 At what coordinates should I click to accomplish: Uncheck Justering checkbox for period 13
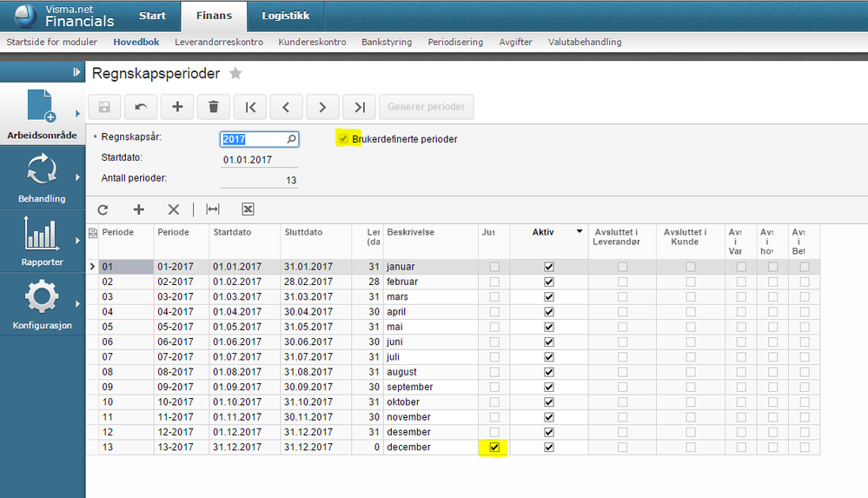(494, 447)
